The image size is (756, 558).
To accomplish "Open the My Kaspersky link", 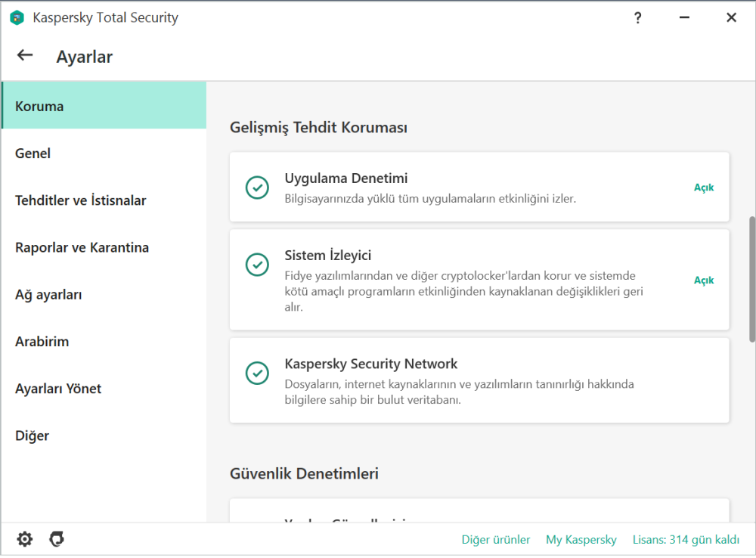I will [x=581, y=540].
